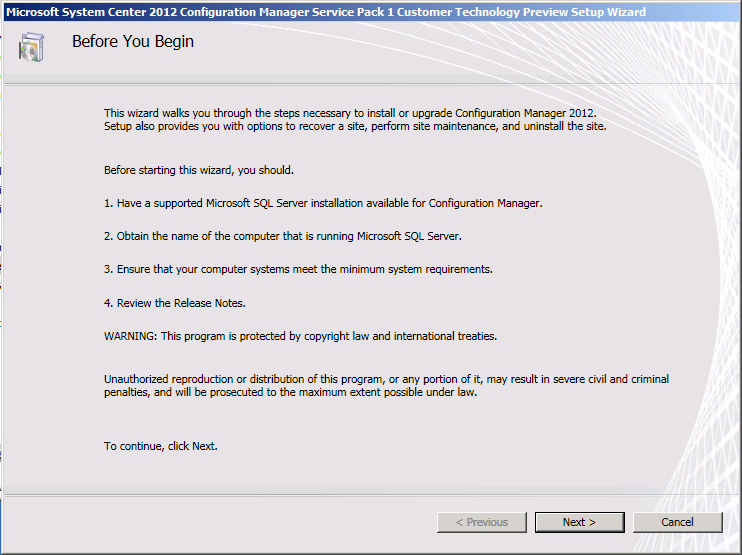The width and height of the screenshot is (742, 555).
Task: Click the 'Review the Release Notes' line
Action: (x=175, y=303)
